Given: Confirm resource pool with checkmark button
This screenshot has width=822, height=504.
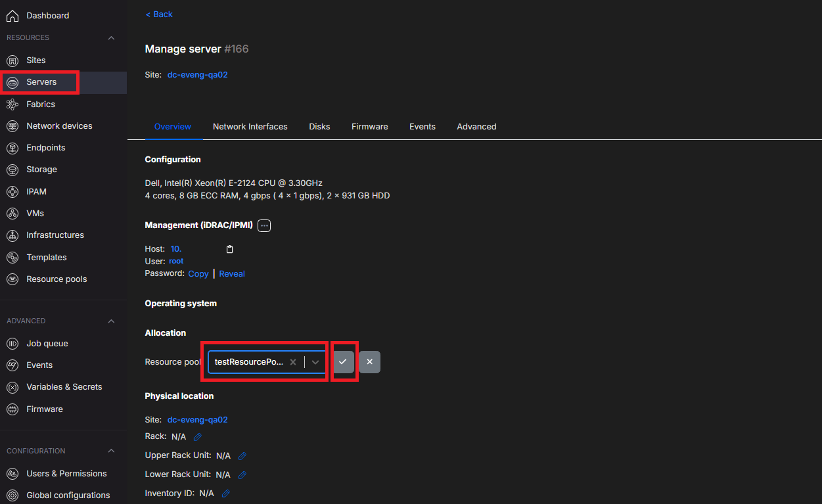Looking at the screenshot, I should pos(343,362).
